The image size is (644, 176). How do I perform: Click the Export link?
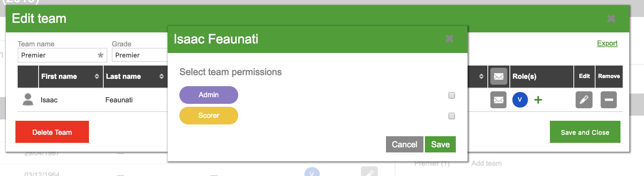pyautogui.click(x=607, y=43)
